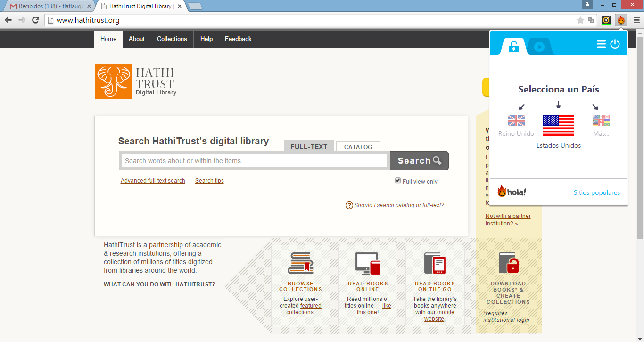The height and width of the screenshot is (342, 644).
Task: Click the Hola logo in popup
Action: 512,192
